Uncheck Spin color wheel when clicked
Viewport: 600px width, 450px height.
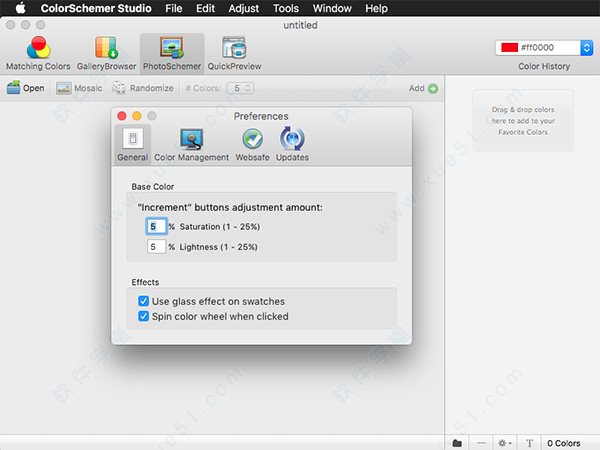[x=143, y=316]
